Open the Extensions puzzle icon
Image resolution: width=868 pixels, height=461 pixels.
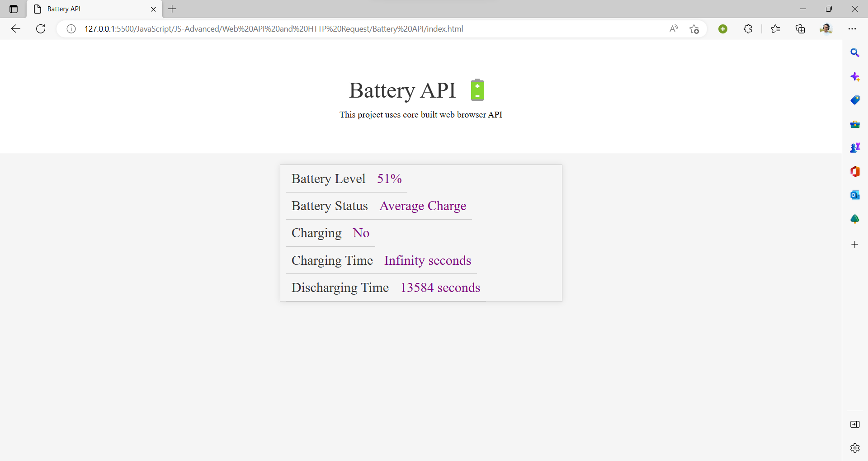coord(748,29)
